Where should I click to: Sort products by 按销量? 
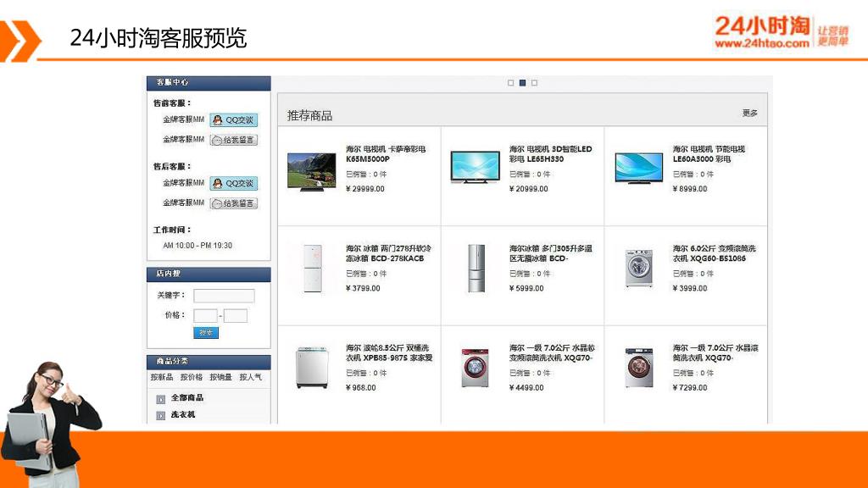point(221,377)
